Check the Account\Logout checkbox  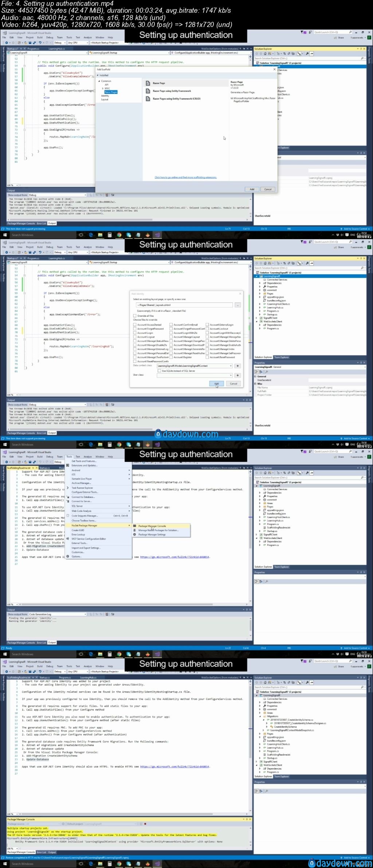(x=135, y=337)
